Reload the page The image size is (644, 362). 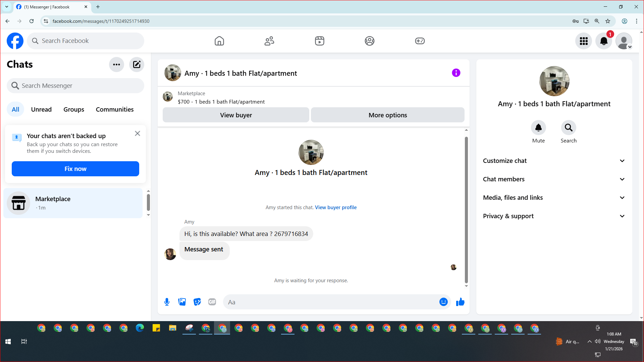[32, 21]
